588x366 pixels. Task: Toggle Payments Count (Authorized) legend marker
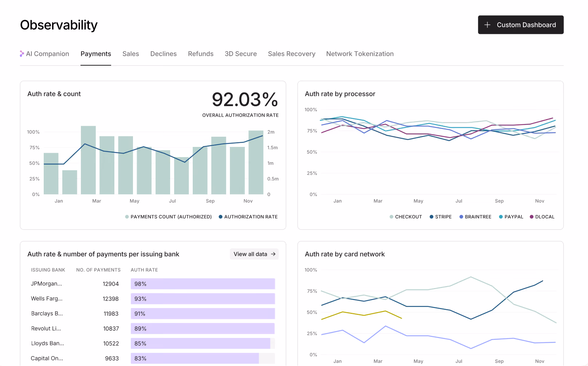[127, 217]
